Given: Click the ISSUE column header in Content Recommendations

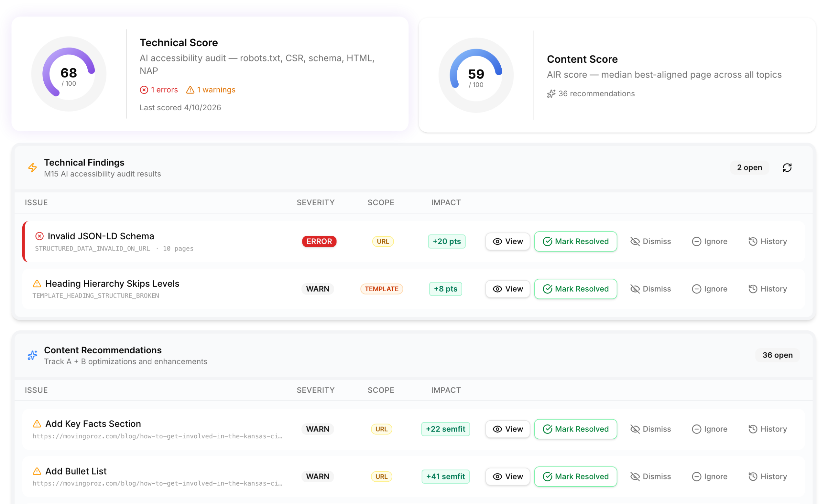Looking at the screenshot, I should pyautogui.click(x=36, y=390).
